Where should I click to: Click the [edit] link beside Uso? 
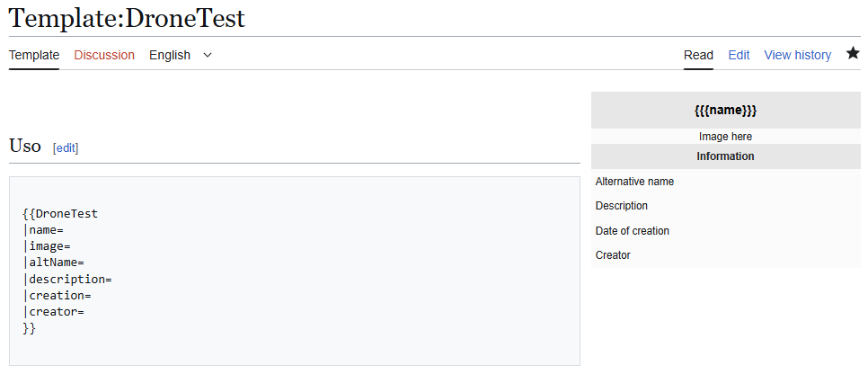66,148
